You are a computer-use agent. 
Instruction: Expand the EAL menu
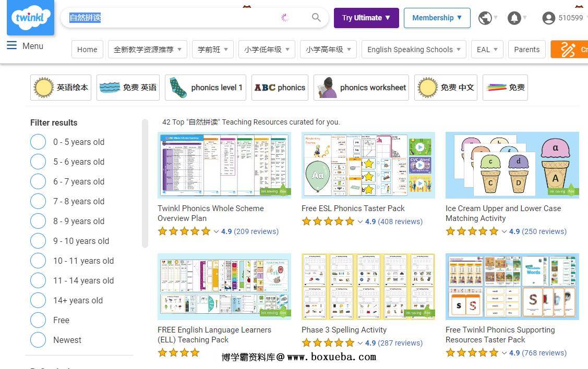pyautogui.click(x=487, y=50)
